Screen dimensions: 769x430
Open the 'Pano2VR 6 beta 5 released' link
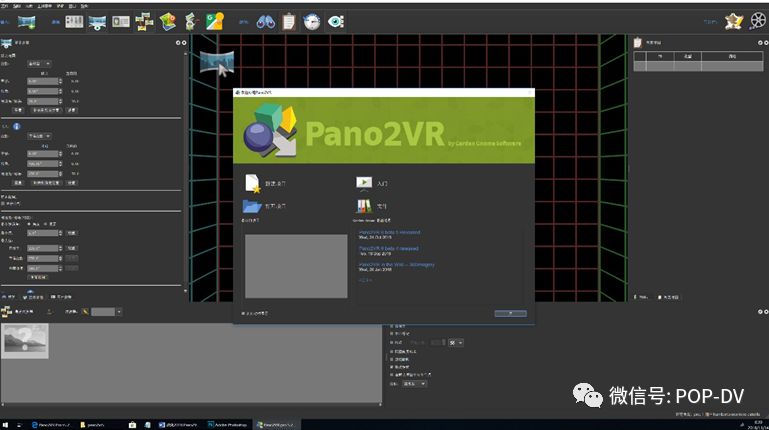[x=389, y=232]
